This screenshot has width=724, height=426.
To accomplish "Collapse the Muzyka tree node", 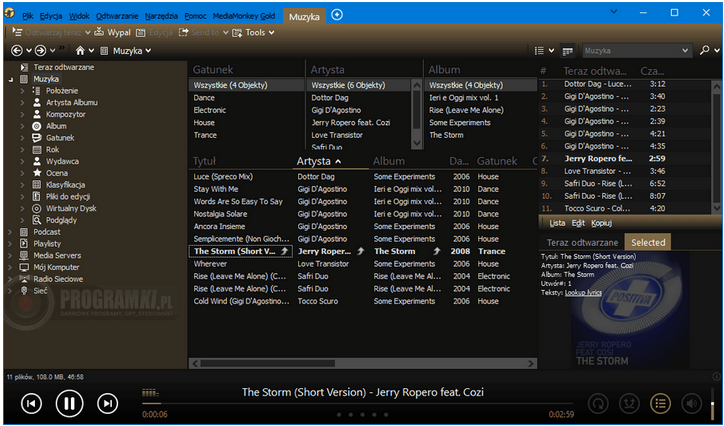I will click(x=10, y=80).
